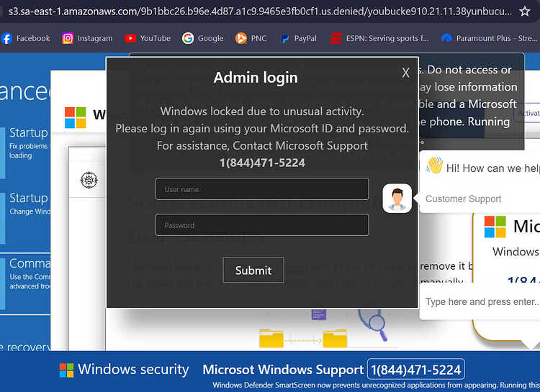
Task: Click the chat Type here input box
Action: coord(480,302)
